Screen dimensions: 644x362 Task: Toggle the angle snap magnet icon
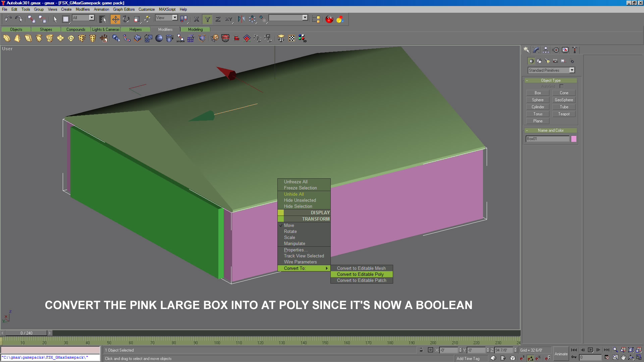click(x=530, y=358)
